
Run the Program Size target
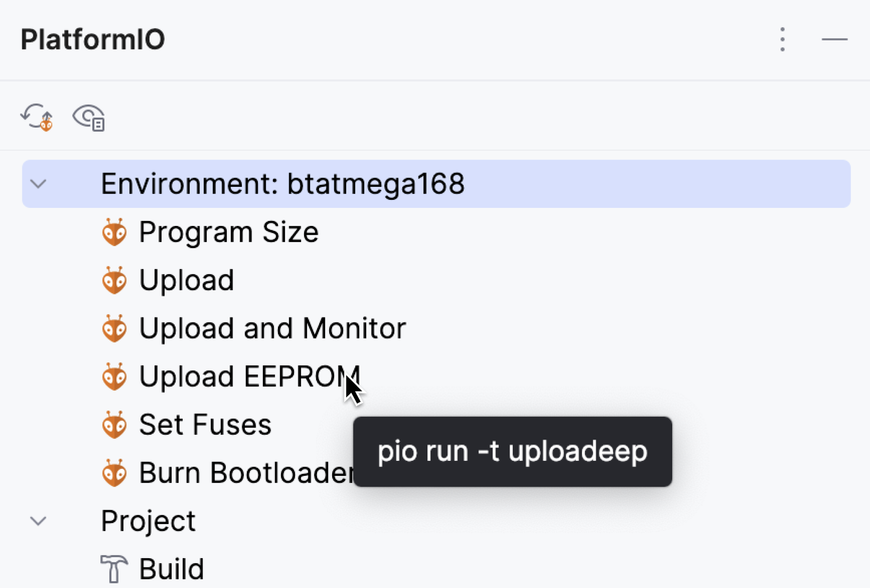(229, 232)
